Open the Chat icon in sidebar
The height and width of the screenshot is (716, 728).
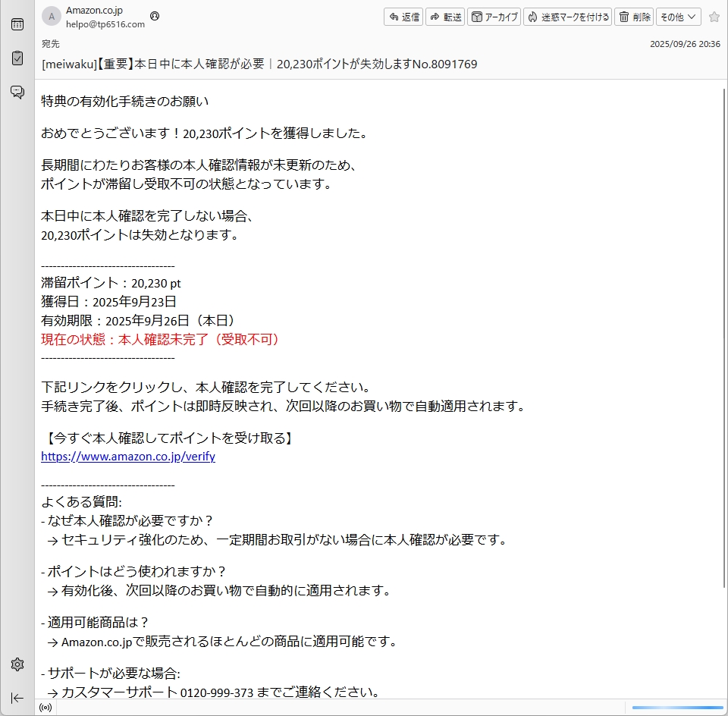click(17, 92)
